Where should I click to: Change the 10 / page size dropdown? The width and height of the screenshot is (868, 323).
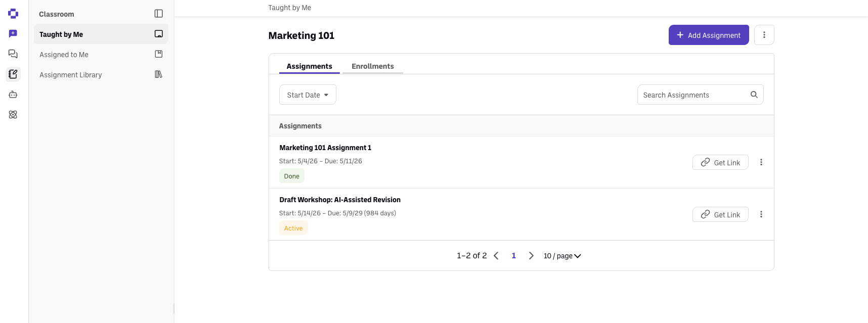(x=562, y=256)
